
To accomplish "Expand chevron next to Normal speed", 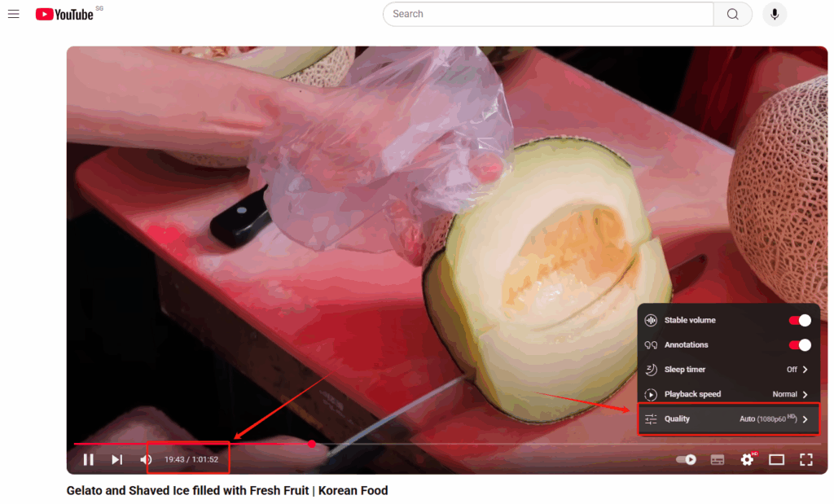I will click(x=805, y=394).
